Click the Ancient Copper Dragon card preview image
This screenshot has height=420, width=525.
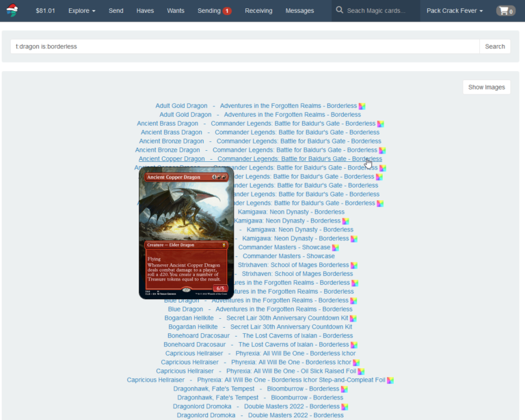pos(187,233)
